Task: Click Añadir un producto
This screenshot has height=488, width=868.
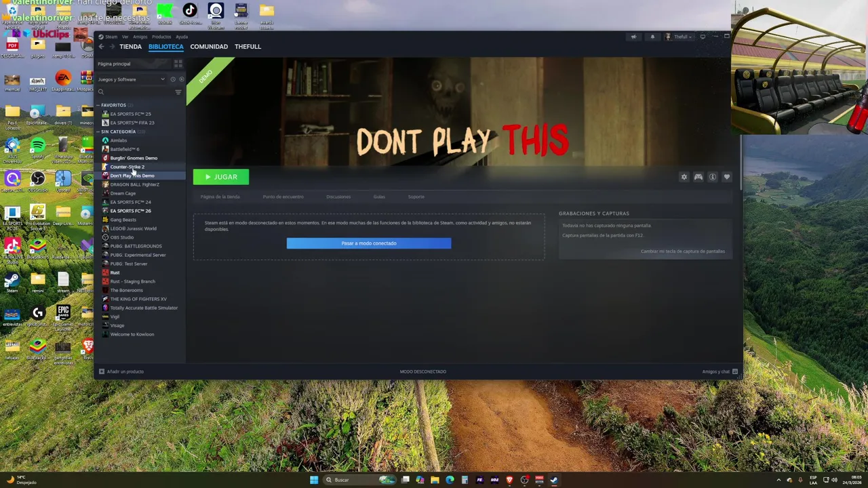Action: 121,371
